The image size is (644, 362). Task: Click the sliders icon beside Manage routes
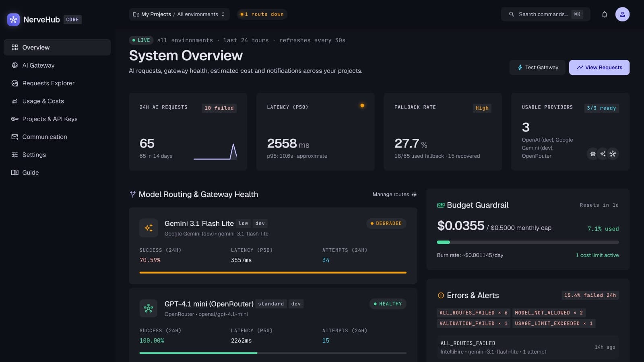[x=414, y=194]
